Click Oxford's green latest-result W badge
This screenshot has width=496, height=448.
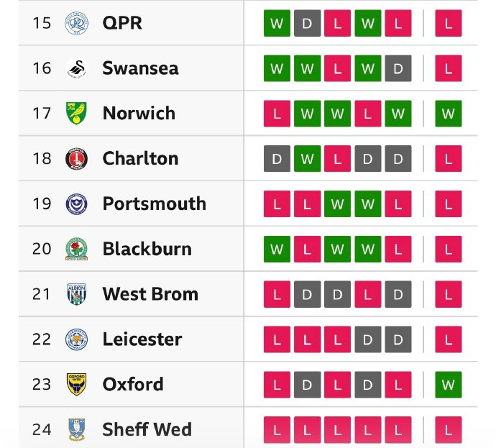coord(449,385)
